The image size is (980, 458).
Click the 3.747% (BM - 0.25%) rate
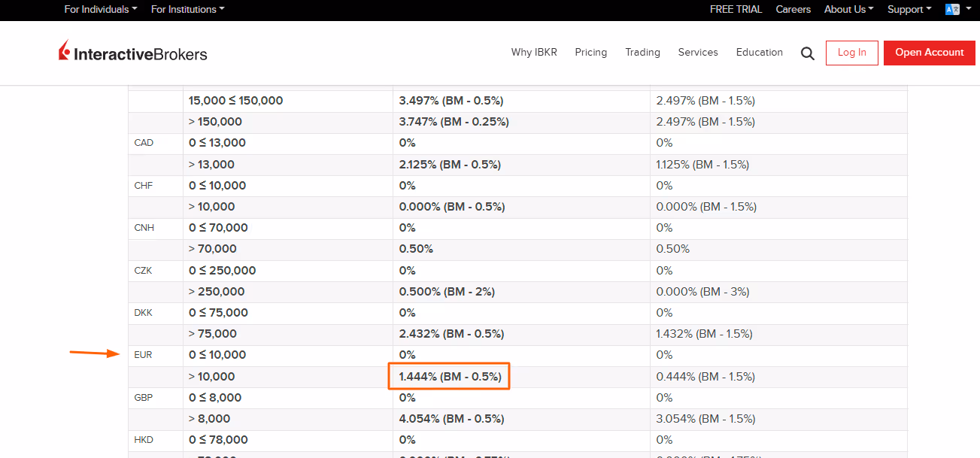pos(454,122)
